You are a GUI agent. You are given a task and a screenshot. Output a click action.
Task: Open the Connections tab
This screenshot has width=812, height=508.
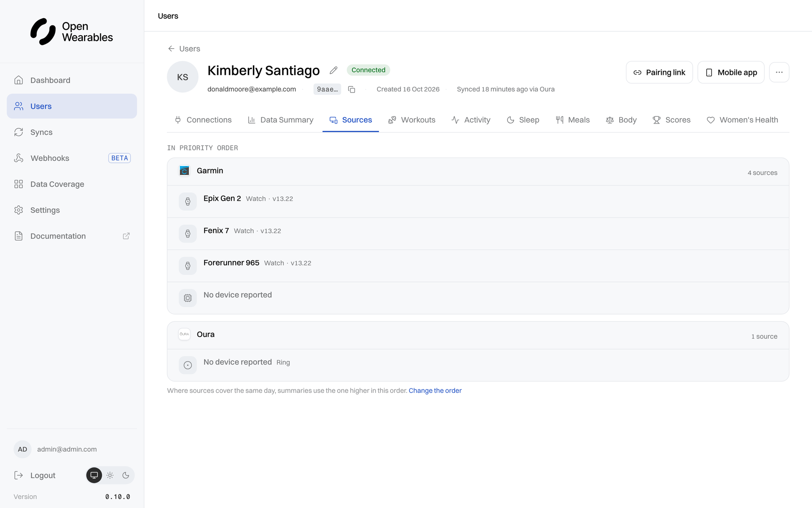click(x=203, y=120)
